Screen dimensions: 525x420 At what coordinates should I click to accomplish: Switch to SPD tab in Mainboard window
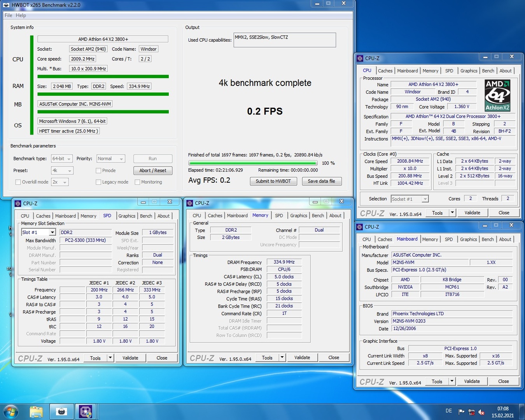coord(449,239)
